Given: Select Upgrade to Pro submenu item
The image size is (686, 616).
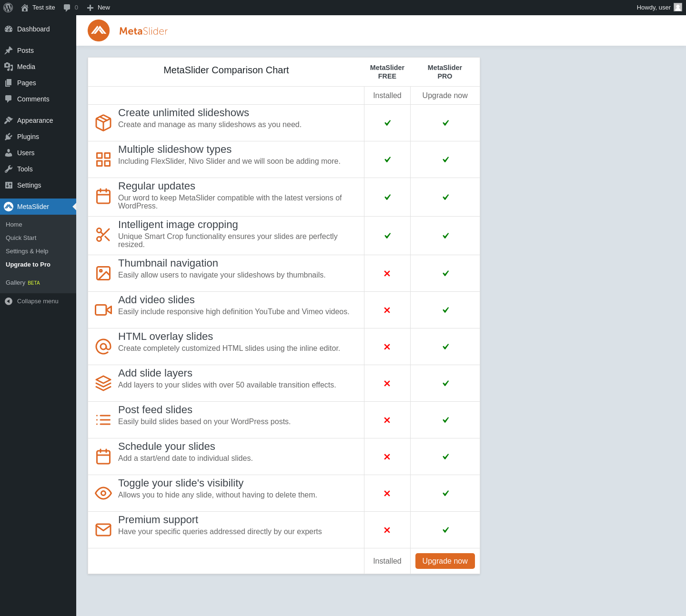Looking at the screenshot, I should pyautogui.click(x=28, y=265).
